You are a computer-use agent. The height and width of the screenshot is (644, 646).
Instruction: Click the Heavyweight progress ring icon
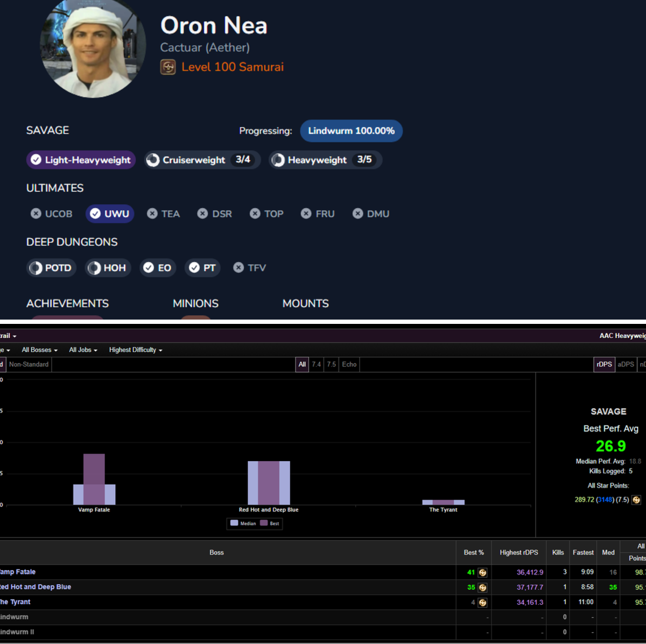tap(278, 160)
